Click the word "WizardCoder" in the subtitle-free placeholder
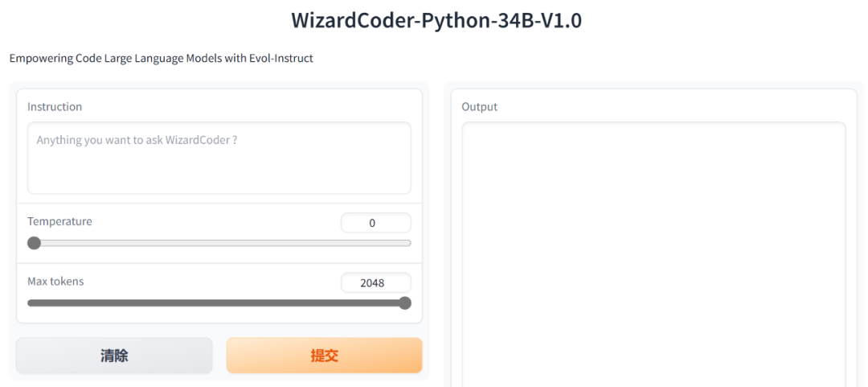The image size is (868, 387). 198,140
